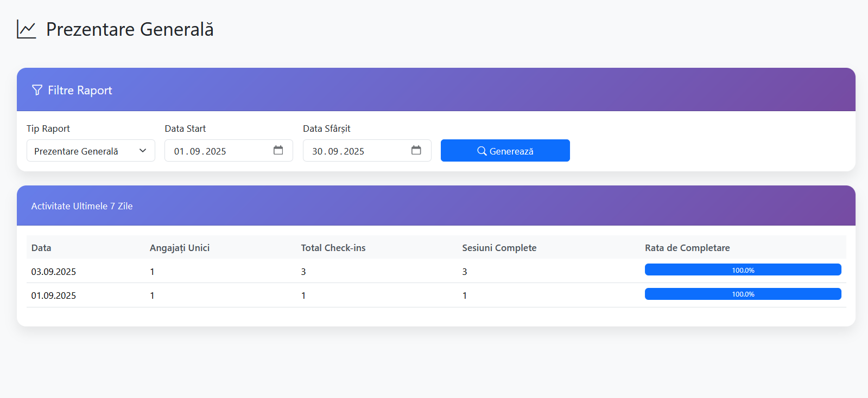Open the Data Sfârșit calendar picker icon
This screenshot has height=398, width=868.
click(x=416, y=150)
